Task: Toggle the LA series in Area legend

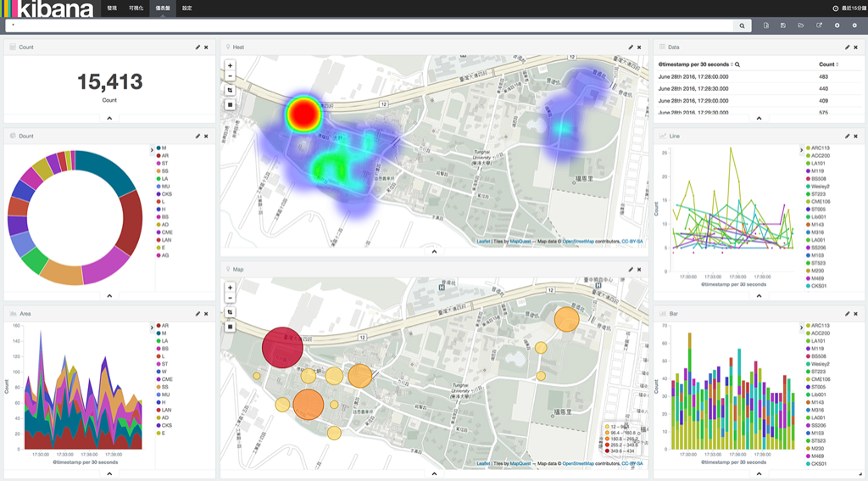Action: [x=164, y=341]
